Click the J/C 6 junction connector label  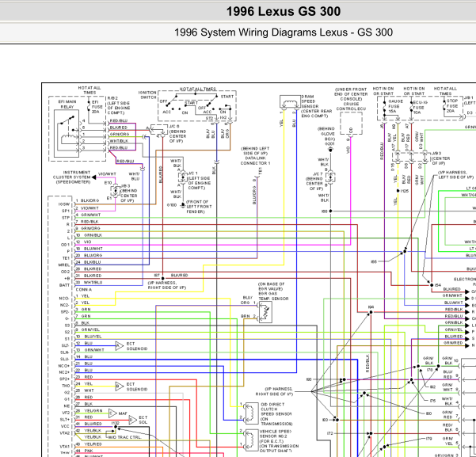point(174,126)
